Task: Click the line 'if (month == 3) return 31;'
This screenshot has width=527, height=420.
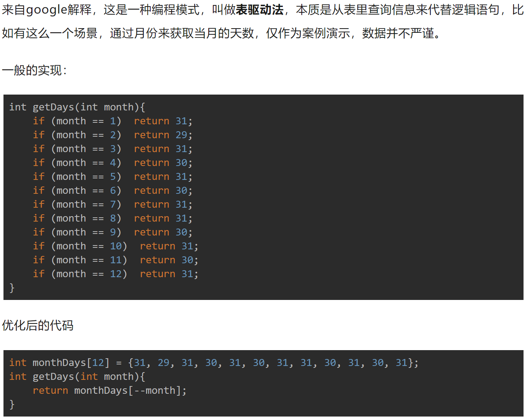Action: (112, 149)
